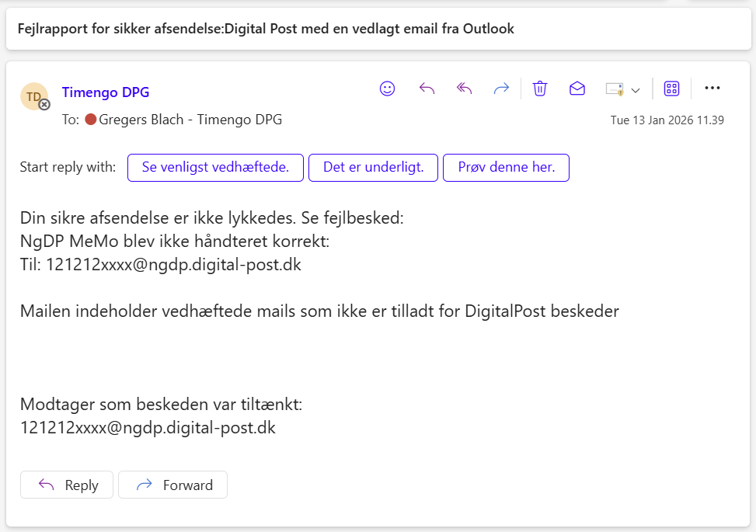Viewport: 756px width, 532px height.
Task: Click the Reply button below the message
Action: (66, 485)
